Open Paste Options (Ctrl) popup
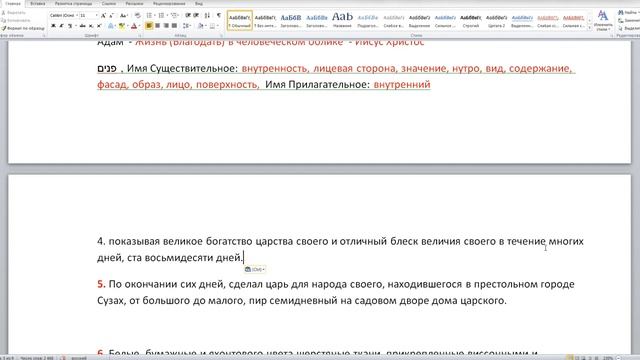 pos(255,269)
